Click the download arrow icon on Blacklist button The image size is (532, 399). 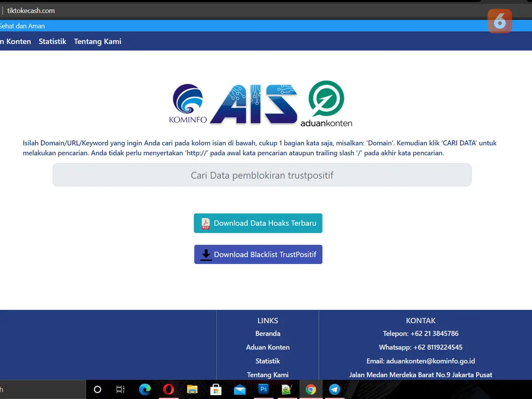point(206,255)
